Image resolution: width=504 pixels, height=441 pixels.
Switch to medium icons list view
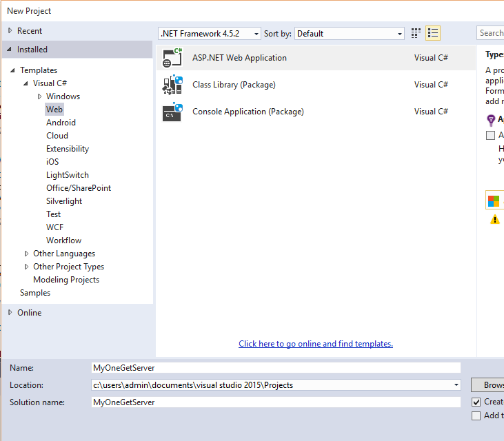coord(433,33)
